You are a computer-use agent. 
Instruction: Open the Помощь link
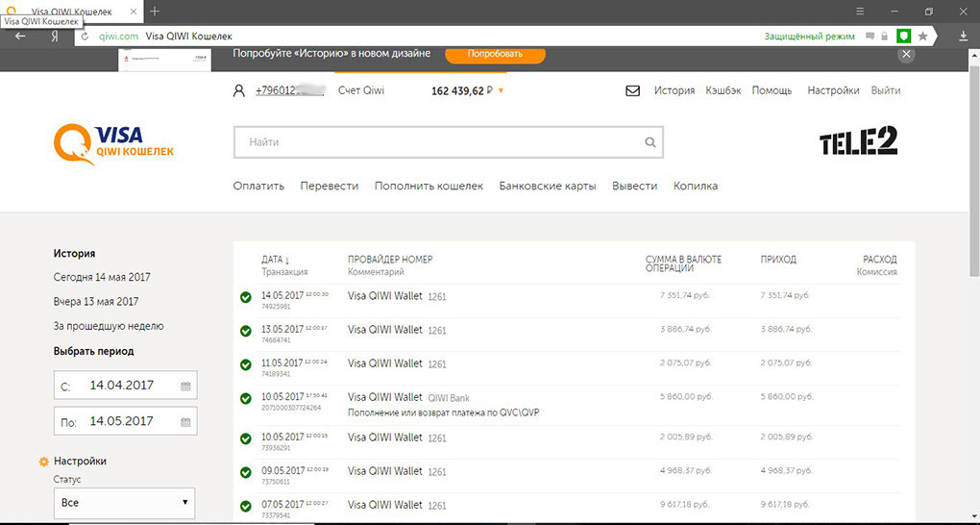pos(772,90)
